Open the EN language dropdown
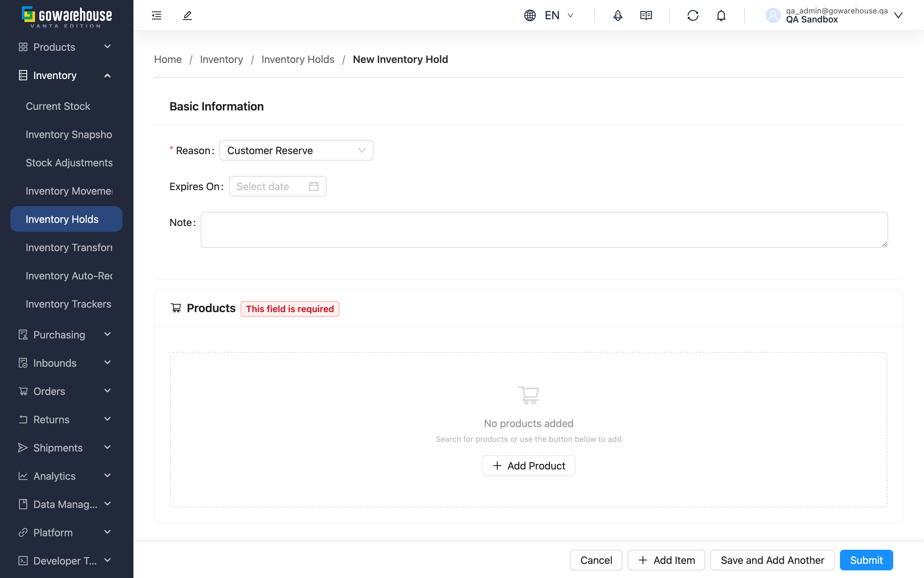Image resolution: width=924 pixels, height=578 pixels. tap(559, 15)
